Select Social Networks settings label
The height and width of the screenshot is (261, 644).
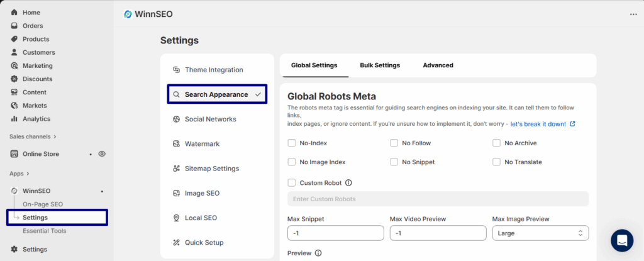(x=211, y=119)
